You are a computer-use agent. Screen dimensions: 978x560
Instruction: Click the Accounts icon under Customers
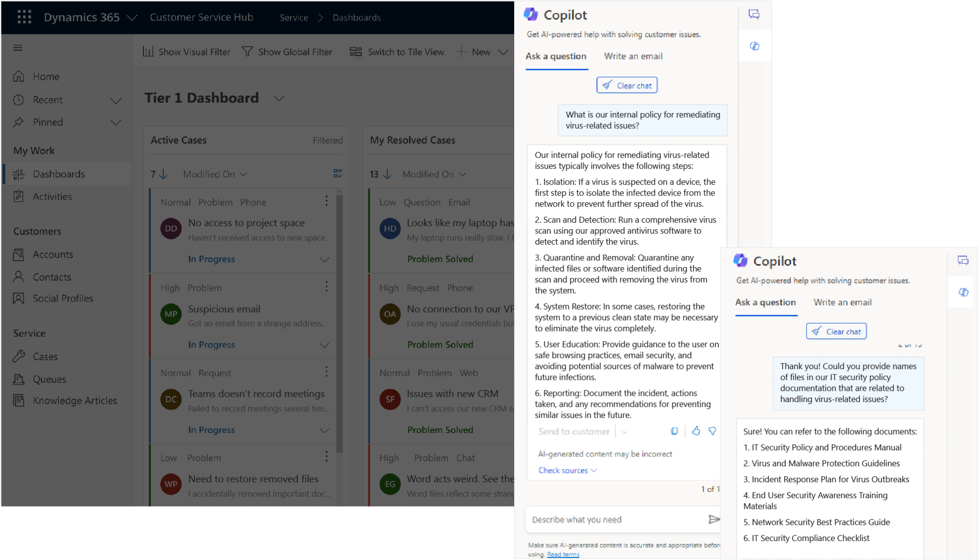18,254
